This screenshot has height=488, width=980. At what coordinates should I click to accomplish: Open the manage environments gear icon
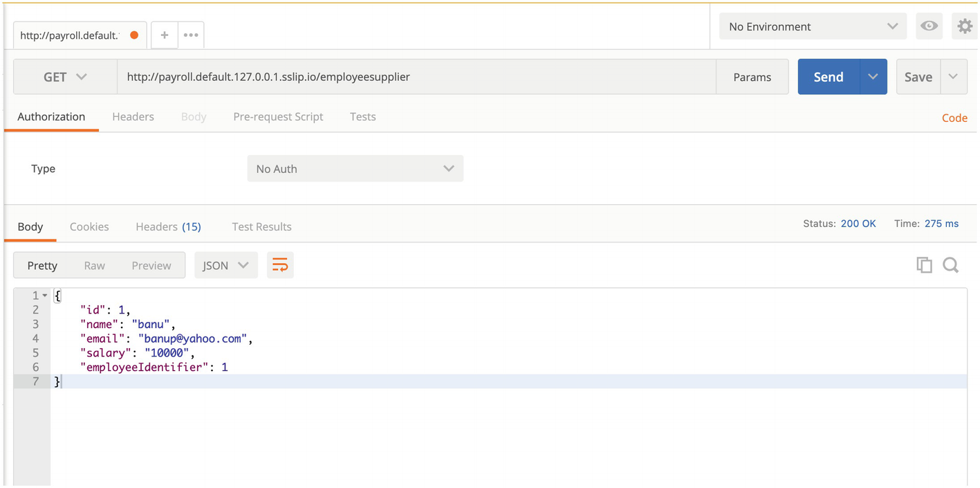(964, 26)
